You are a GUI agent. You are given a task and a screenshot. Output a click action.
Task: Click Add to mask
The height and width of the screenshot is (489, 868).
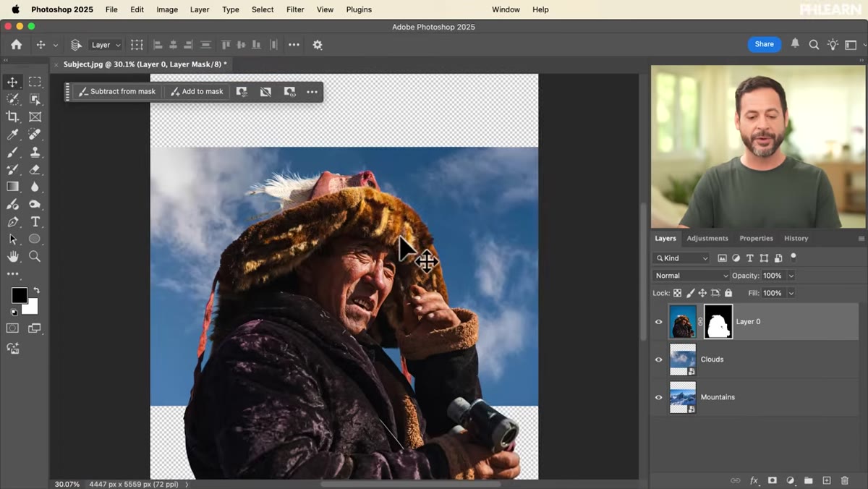click(196, 92)
